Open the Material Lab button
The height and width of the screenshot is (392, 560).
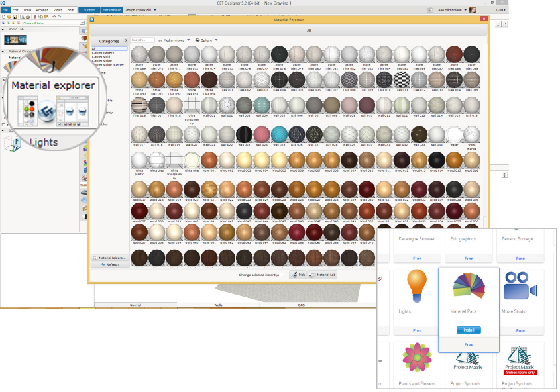tap(323, 275)
